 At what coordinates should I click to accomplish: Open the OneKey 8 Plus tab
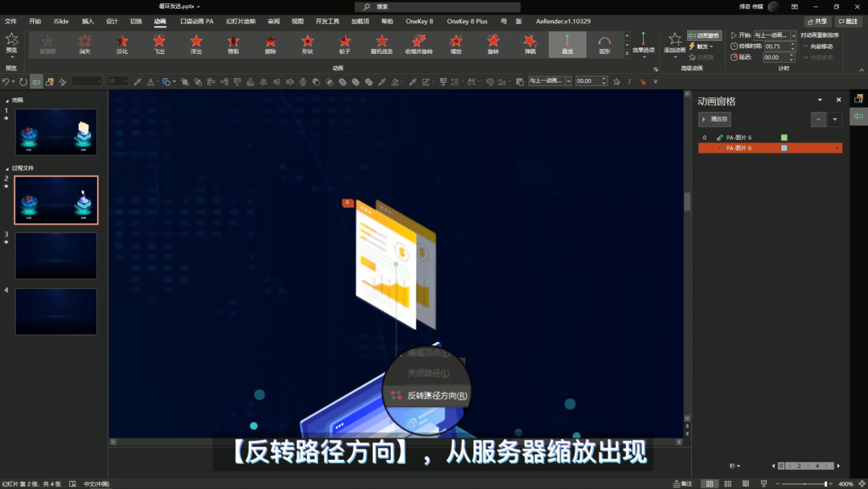coord(467,21)
